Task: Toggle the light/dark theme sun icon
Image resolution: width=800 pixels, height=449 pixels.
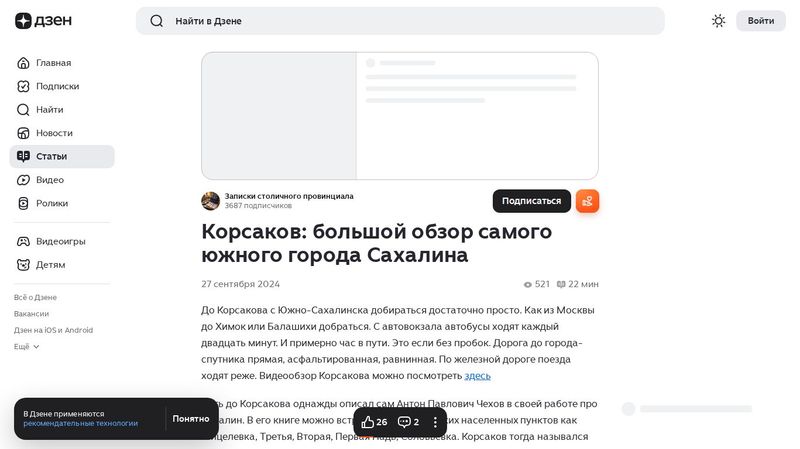Action: point(718,21)
